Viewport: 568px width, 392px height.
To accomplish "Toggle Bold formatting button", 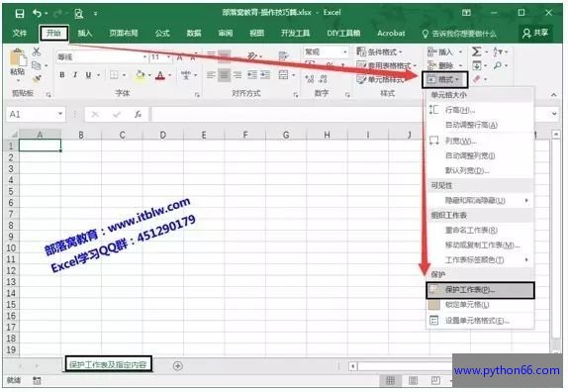I will [62, 75].
